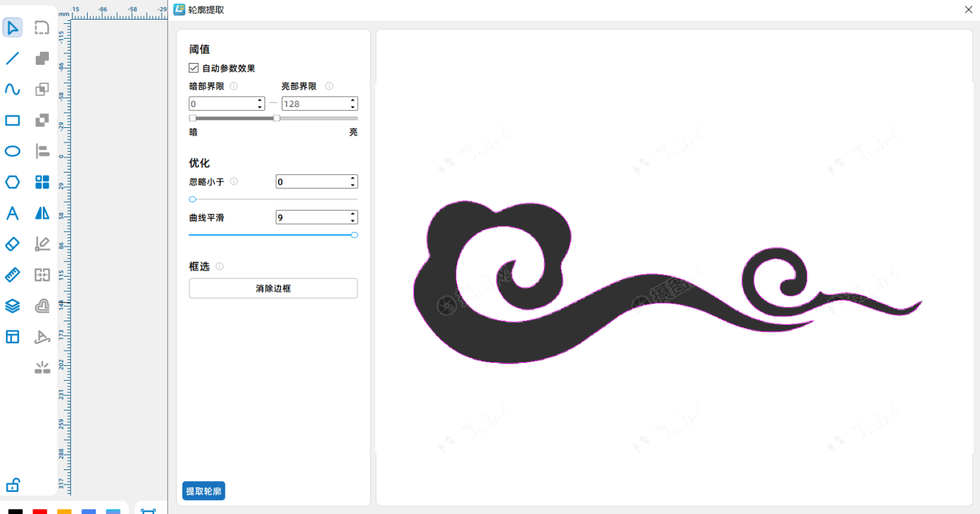Open the layers stack icon
Image resolution: width=980 pixels, height=514 pixels.
coord(12,306)
